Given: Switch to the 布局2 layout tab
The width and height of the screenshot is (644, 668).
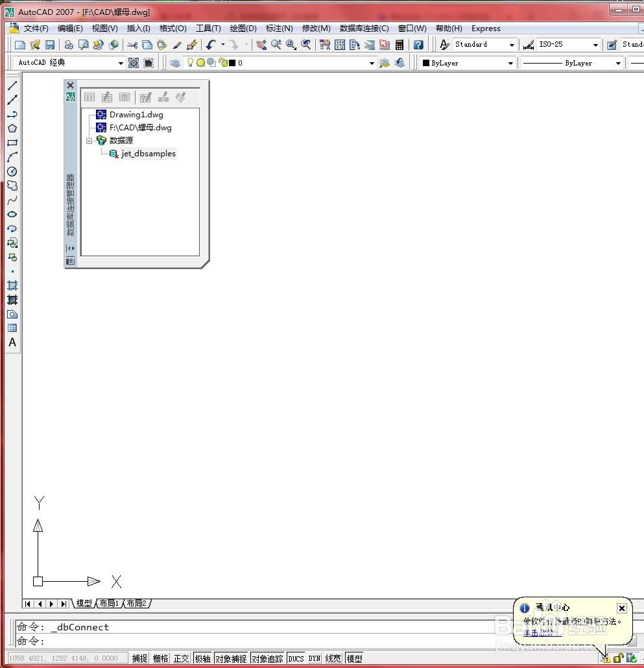Looking at the screenshot, I should [x=137, y=603].
